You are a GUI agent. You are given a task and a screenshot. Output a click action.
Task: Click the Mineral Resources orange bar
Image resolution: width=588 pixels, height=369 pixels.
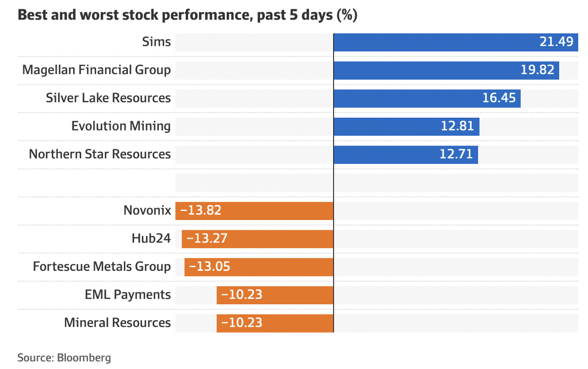click(x=298, y=323)
